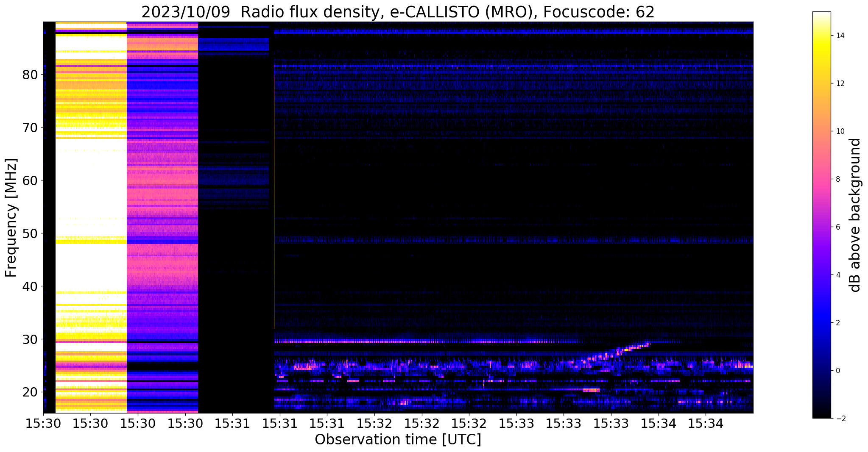Click the y-axis tick label 40
Image resolution: width=868 pixels, height=452 pixels.
tap(31, 286)
